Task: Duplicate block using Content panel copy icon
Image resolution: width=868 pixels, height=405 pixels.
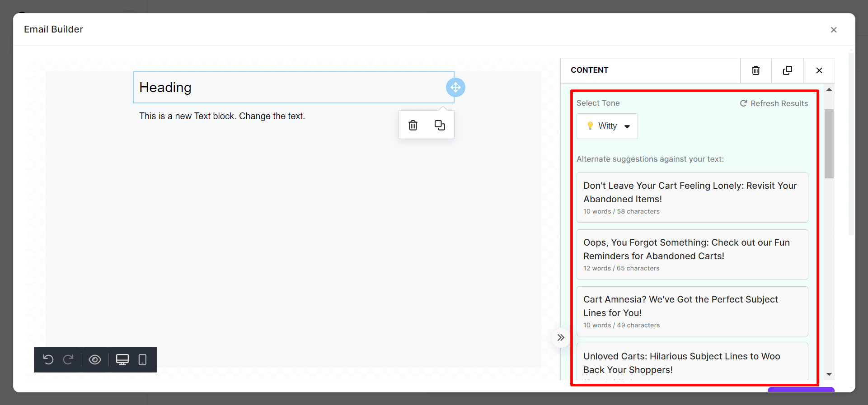Action: (x=787, y=70)
